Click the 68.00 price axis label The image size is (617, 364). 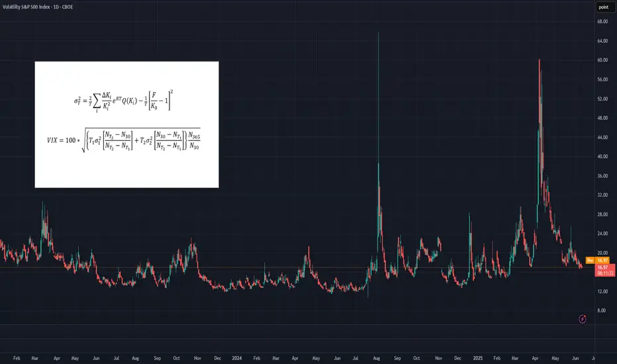602,22
